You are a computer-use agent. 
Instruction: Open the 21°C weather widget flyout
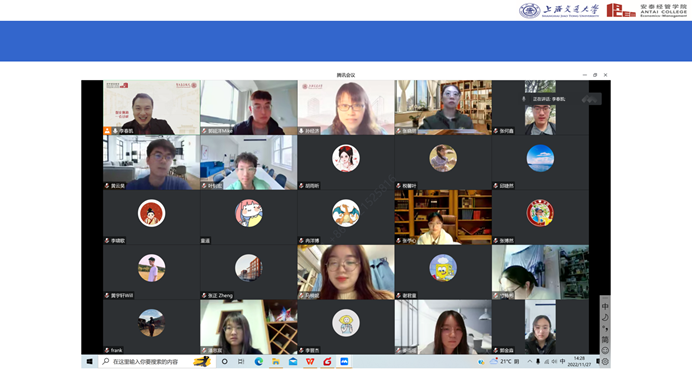tap(504, 361)
